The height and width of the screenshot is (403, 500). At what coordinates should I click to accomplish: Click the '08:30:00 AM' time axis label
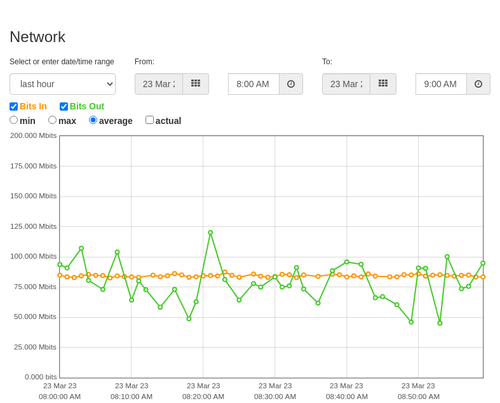(x=275, y=397)
